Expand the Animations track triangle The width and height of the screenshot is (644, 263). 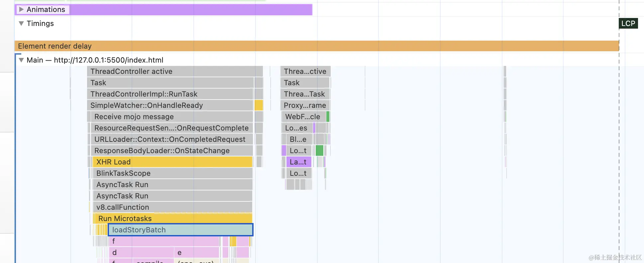pyautogui.click(x=21, y=9)
